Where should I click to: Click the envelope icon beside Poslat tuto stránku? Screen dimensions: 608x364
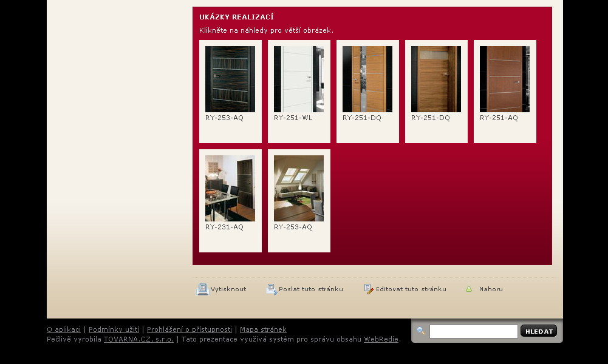(x=272, y=289)
